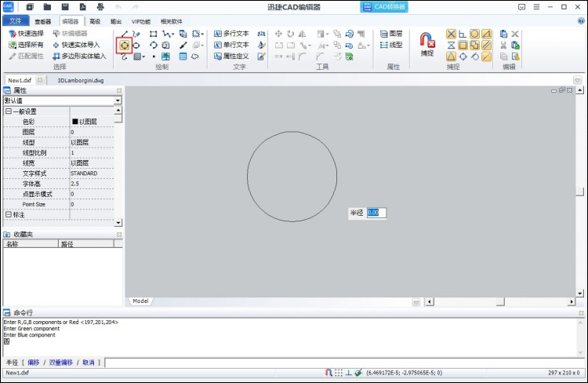Screen dimensions: 588x383
Task: Click the canvas vertical scrollbar thumb
Action: [x=579, y=191]
